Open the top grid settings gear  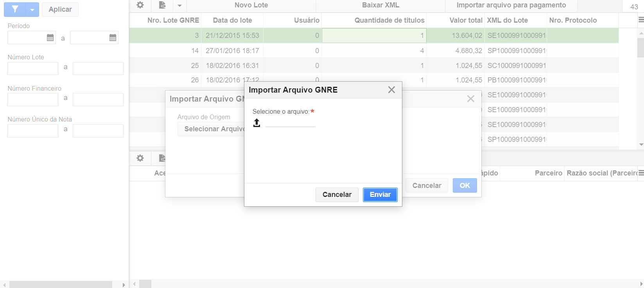140,5
